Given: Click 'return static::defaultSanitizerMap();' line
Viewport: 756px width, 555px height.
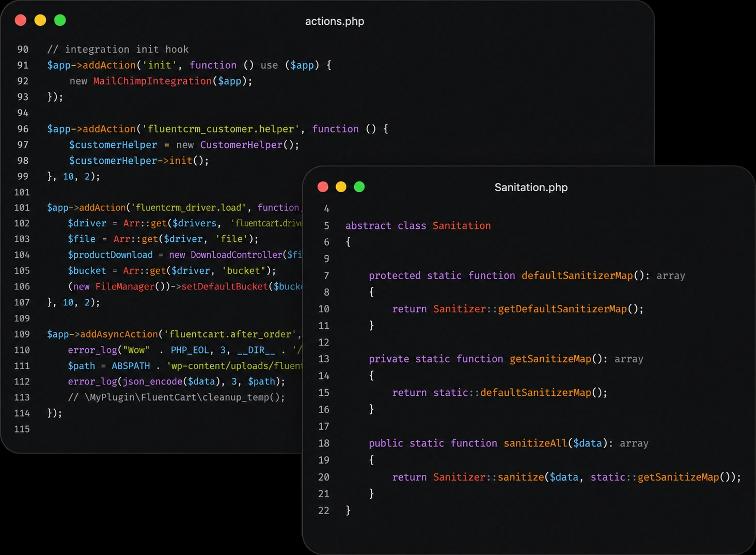Looking at the screenshot, I should click(x=500, y=393).
